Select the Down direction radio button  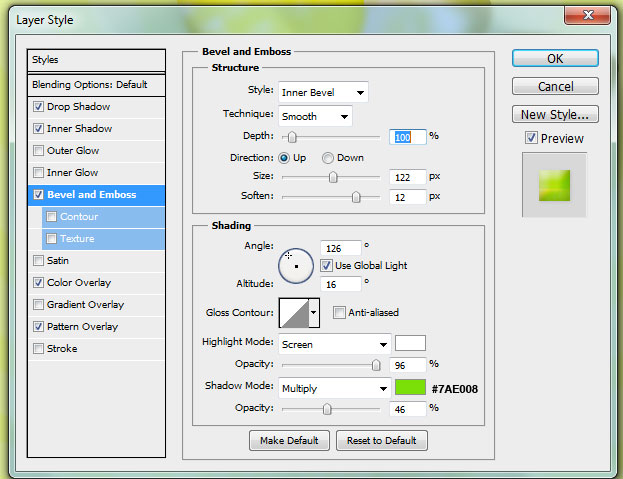coord(328,158)
